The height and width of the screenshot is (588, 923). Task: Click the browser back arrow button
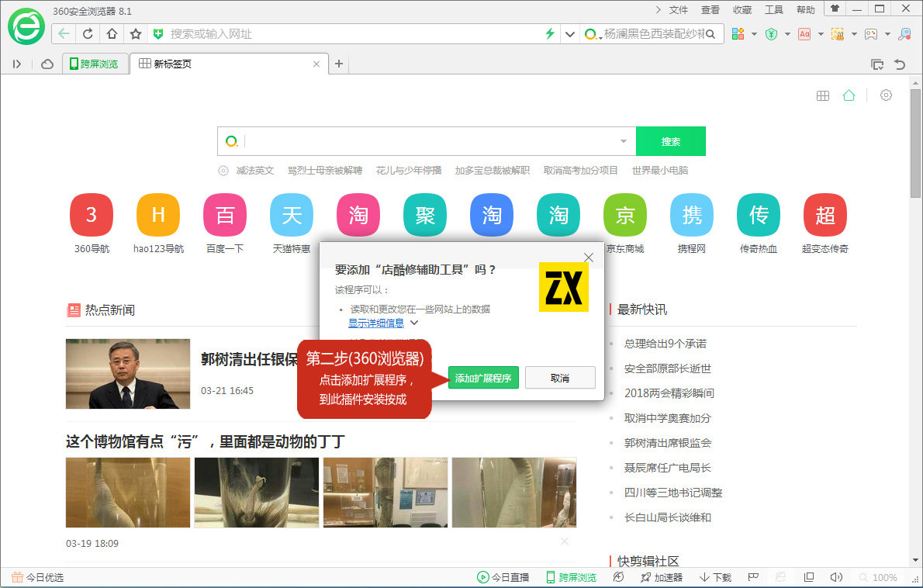[x=64, y=33]
